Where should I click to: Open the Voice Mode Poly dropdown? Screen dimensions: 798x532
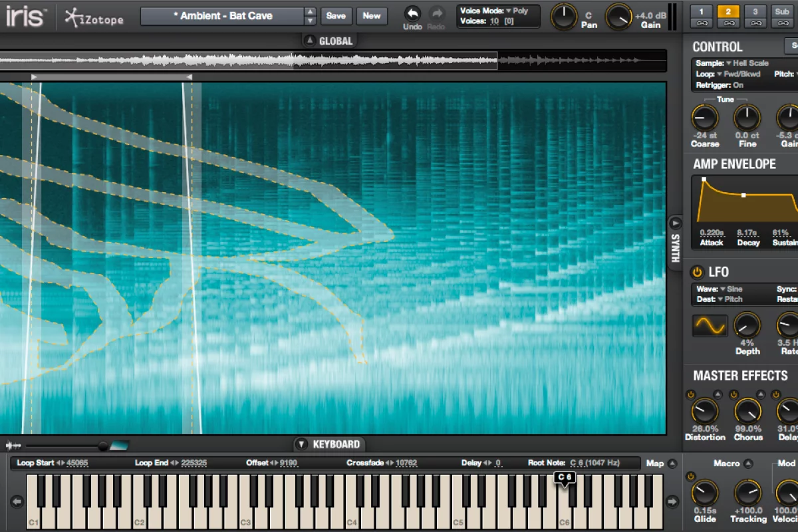coord(517,11)
